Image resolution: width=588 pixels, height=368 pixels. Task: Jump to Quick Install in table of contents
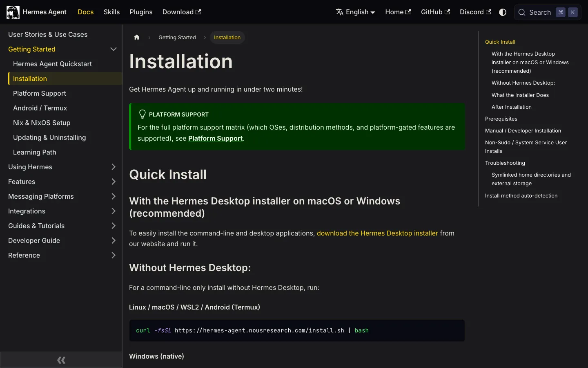click(500, 42)
